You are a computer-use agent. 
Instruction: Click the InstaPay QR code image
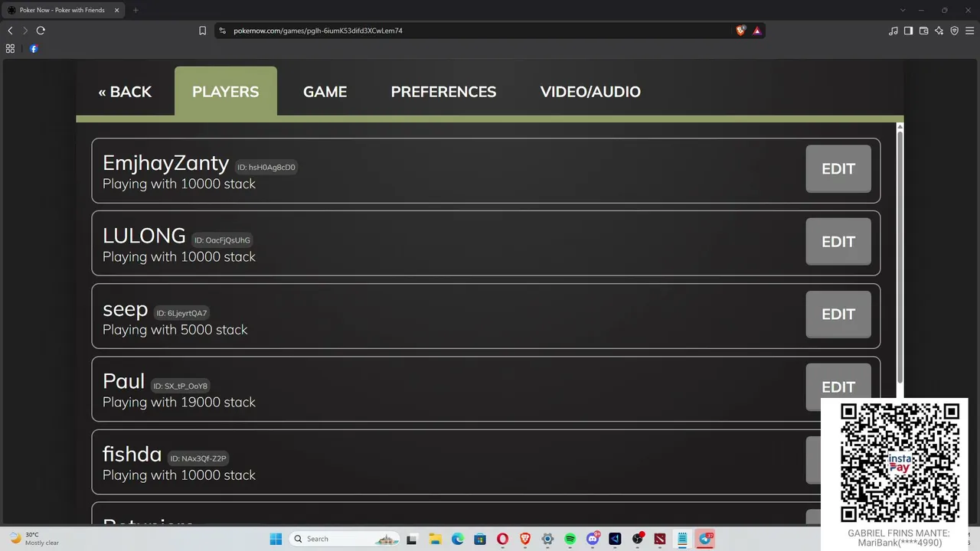click(900, 462)
